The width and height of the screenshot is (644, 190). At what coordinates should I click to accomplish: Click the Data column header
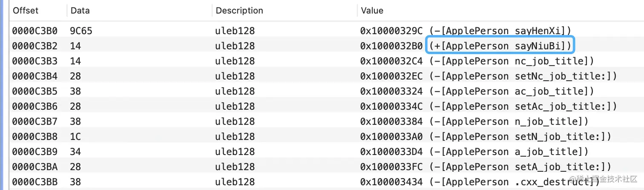point(80,11)
